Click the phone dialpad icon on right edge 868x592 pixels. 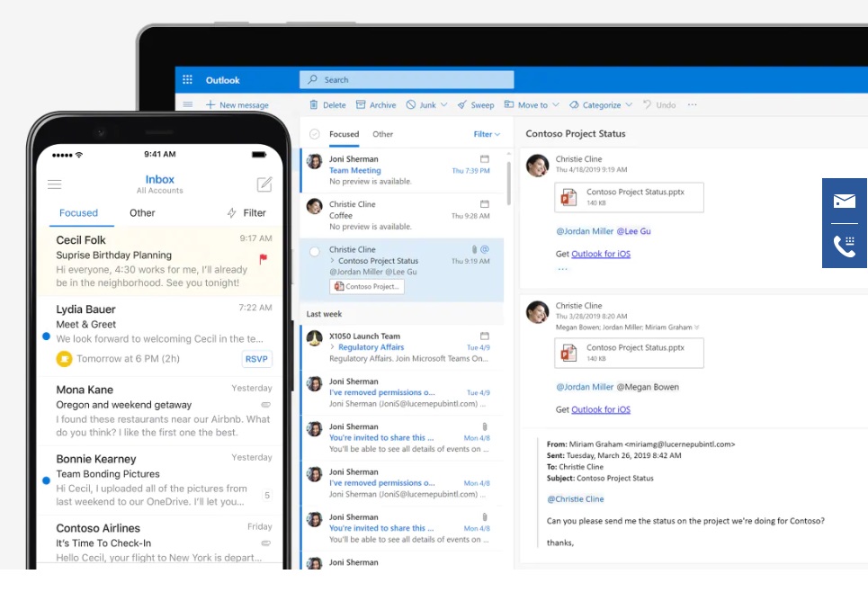pos(845,246)
